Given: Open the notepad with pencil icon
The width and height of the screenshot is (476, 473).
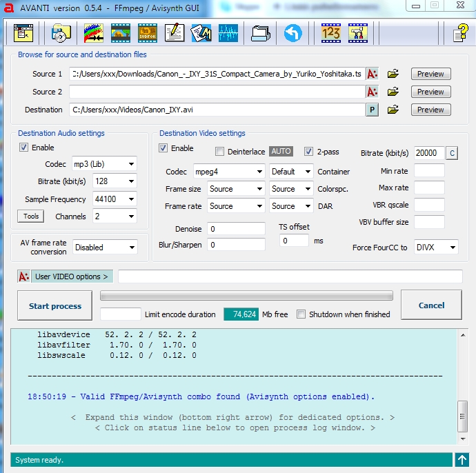Looking at the screenshot, I should [175, 32].
